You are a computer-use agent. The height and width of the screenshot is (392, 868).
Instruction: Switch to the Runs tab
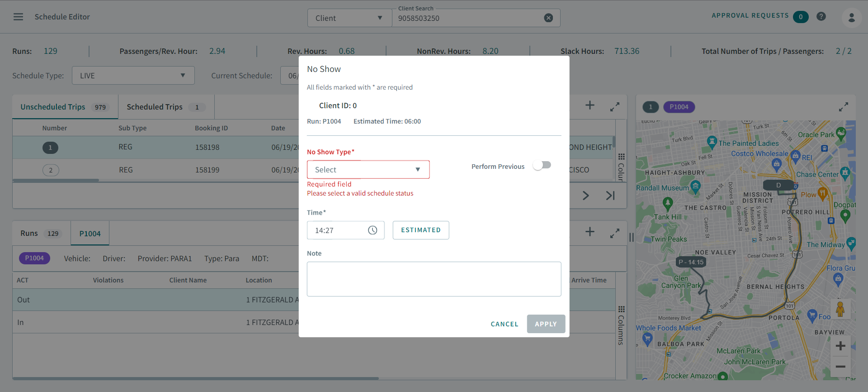[41, 233]
